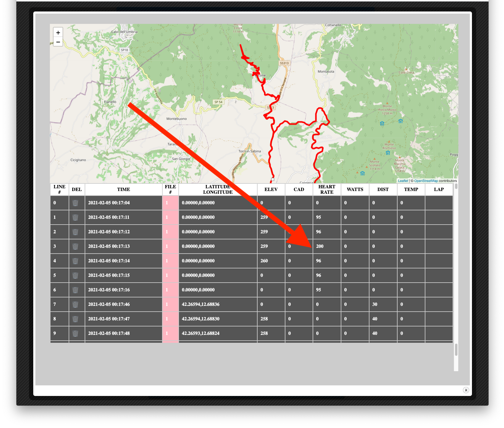Click the pink file number cell in line 0
This screenshot has width=504, height=428.
(171, 203)
